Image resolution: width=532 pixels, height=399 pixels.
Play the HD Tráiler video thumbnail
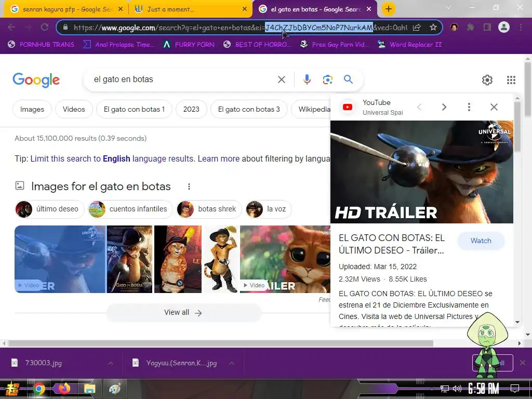422,172
